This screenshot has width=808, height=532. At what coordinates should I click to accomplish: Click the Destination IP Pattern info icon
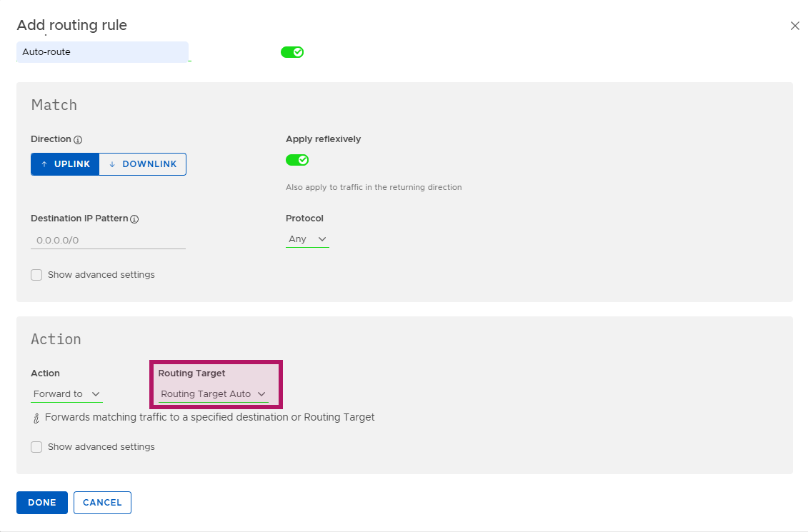point(134,219)
